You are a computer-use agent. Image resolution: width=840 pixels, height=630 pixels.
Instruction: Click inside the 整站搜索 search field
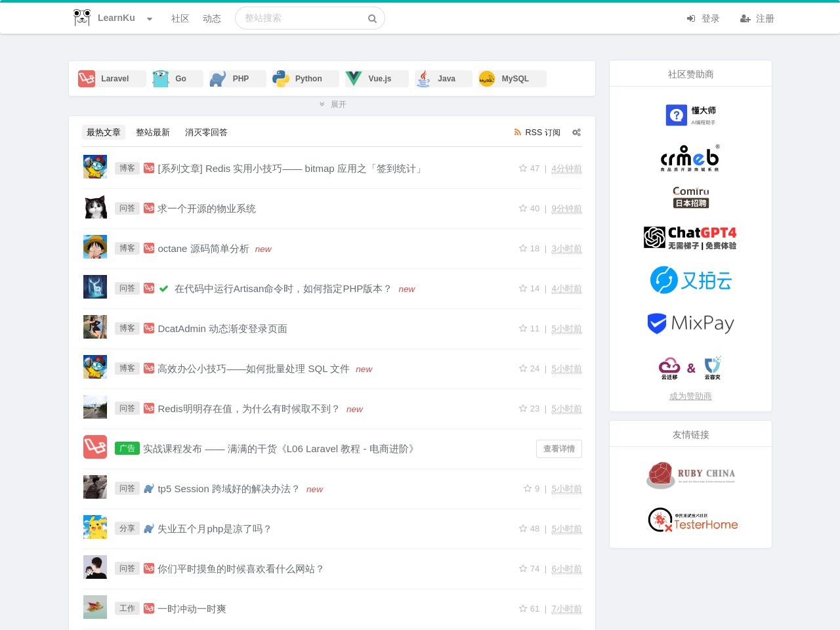pyautogui.click(x=302, y=18)
